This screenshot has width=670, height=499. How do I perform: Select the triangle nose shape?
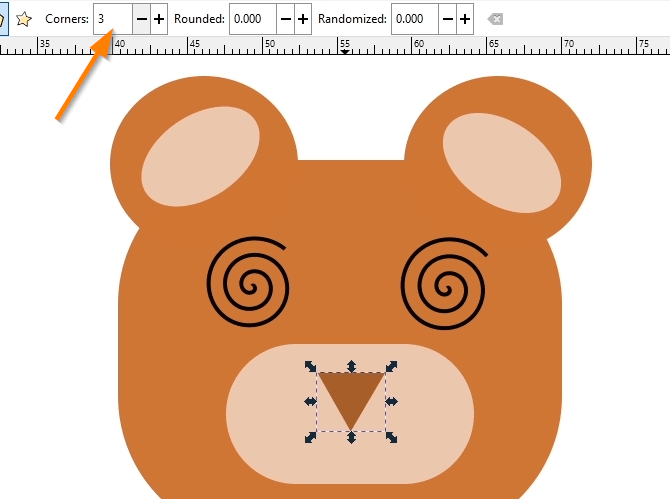click(351, 395)
